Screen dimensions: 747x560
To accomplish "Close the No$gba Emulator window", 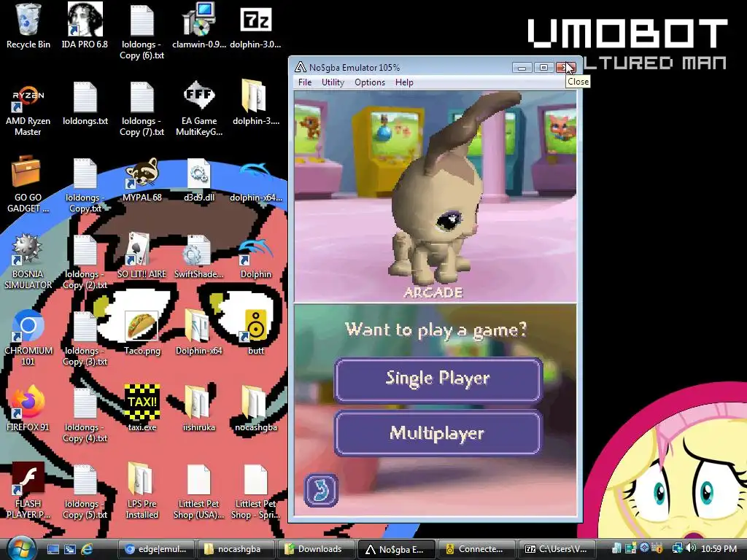I will [565, 68].
